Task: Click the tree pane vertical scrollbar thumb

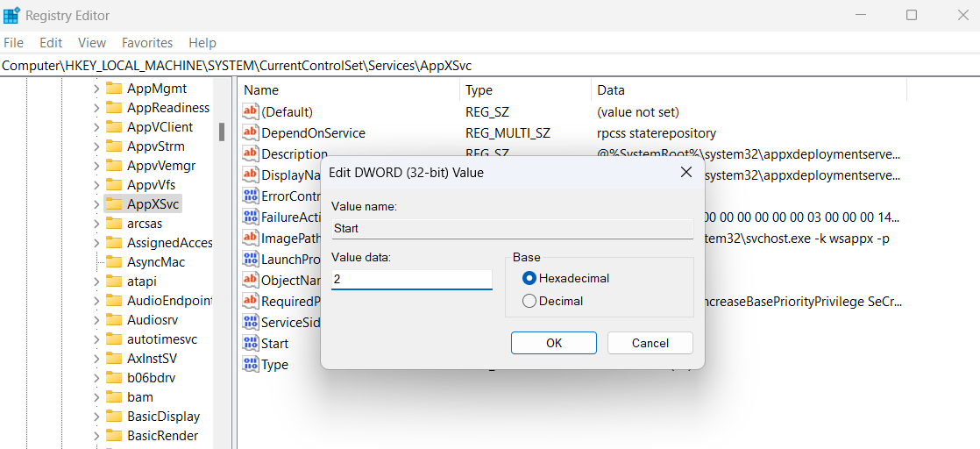Action: click(221, 132)
